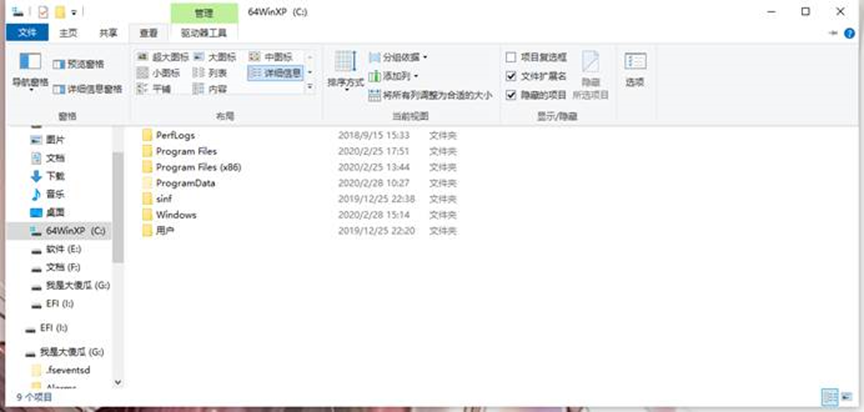This screenshot has width=864, height=412.
Task: Select 超大图标 extra large icons layout
Action: [163, 57]
